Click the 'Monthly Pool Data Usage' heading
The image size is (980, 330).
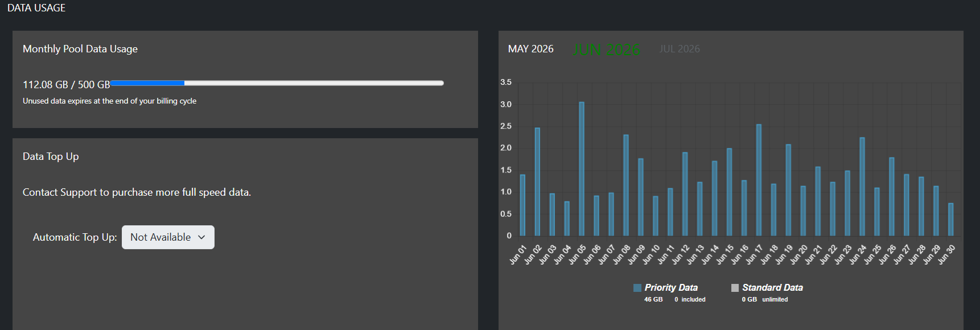(80, 49)
